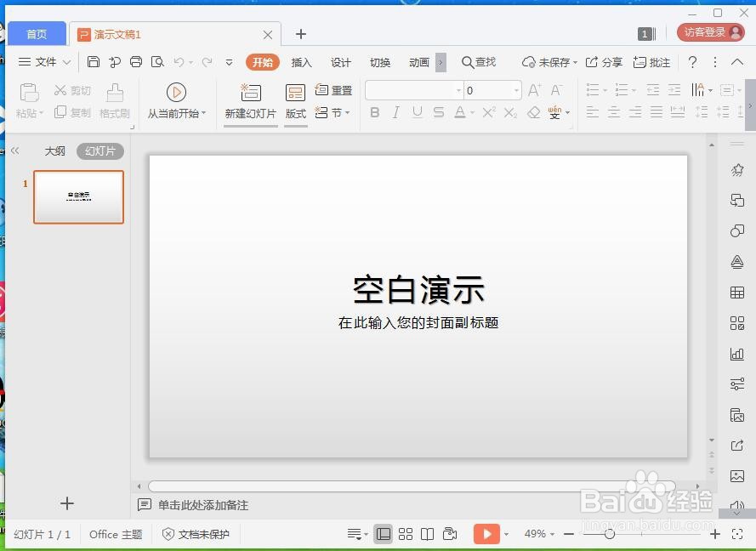Switch to Outline (大纲) panel view

point(54,151)
